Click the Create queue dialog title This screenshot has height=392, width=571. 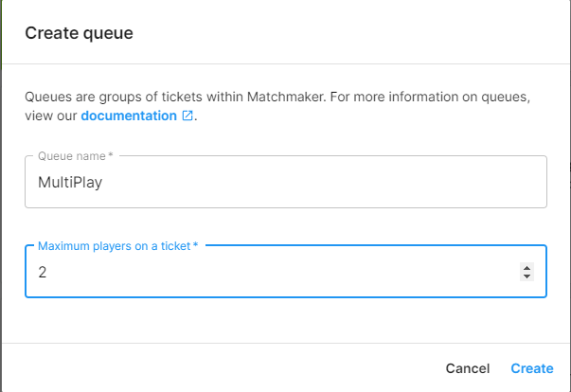(79, 33)
